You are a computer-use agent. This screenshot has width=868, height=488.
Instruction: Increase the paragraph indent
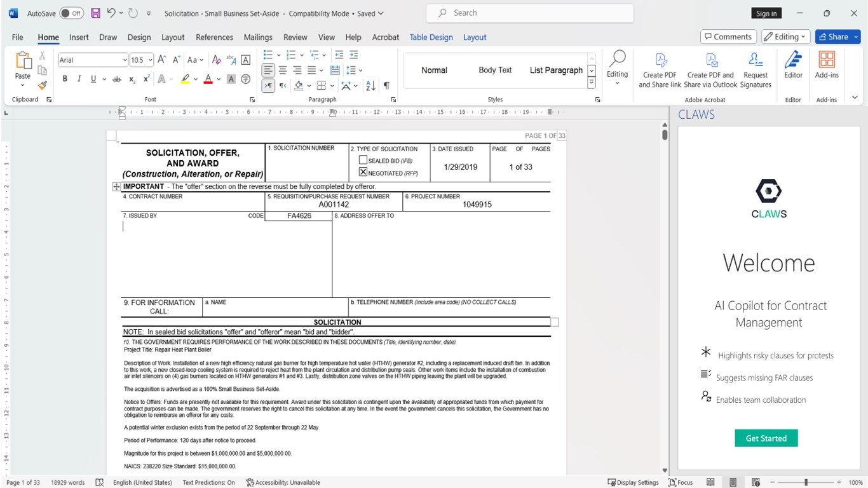[354, 55]
